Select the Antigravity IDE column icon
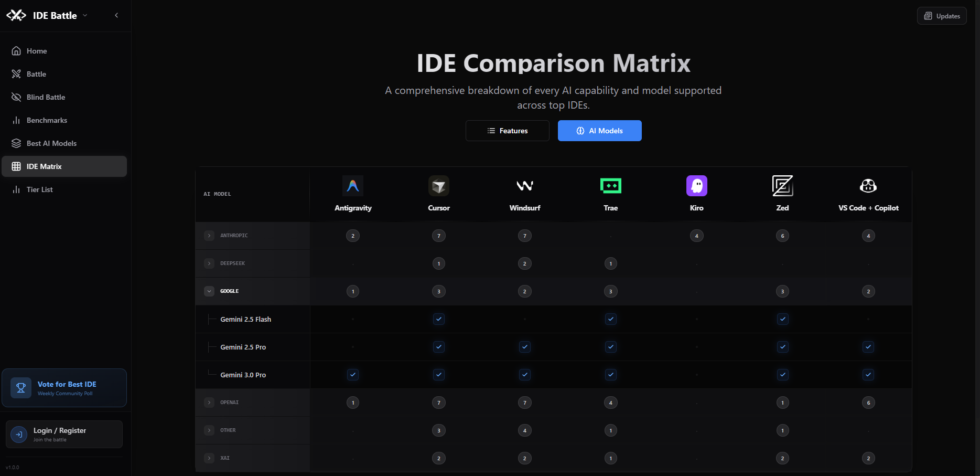This screenshot has height=476, width=980. 353,185
